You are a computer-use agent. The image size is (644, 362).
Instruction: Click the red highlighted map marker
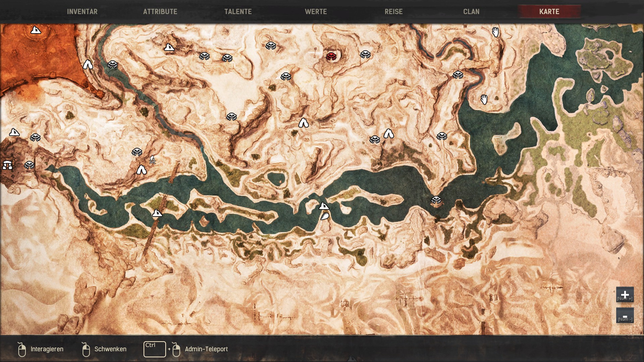331,56
